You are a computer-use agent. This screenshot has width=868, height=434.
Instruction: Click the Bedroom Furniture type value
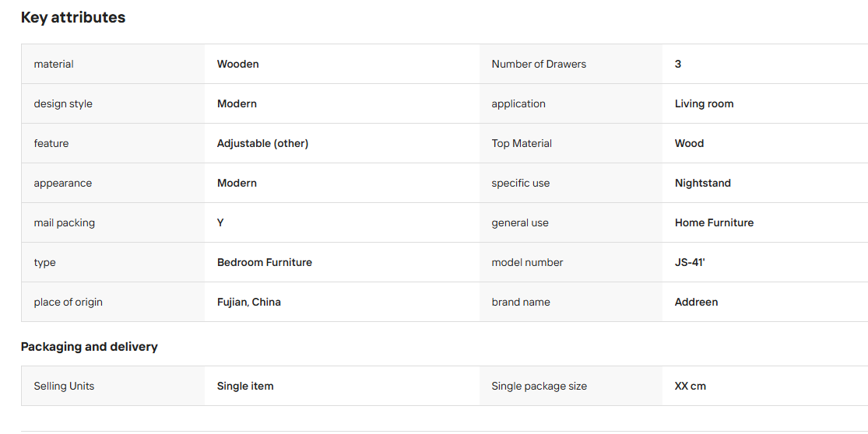pyautogui.click(x=265, y=263)
